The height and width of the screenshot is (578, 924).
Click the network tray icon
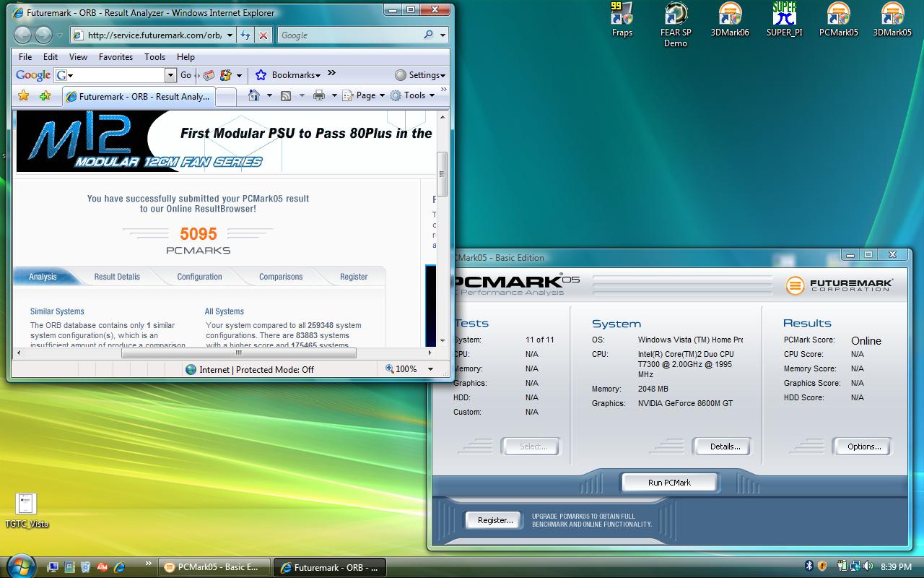(x=855, y=566)
